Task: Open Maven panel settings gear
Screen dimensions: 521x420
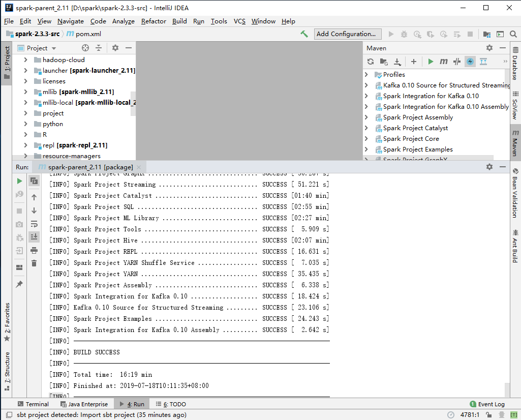Action: [x=488, y=47]
